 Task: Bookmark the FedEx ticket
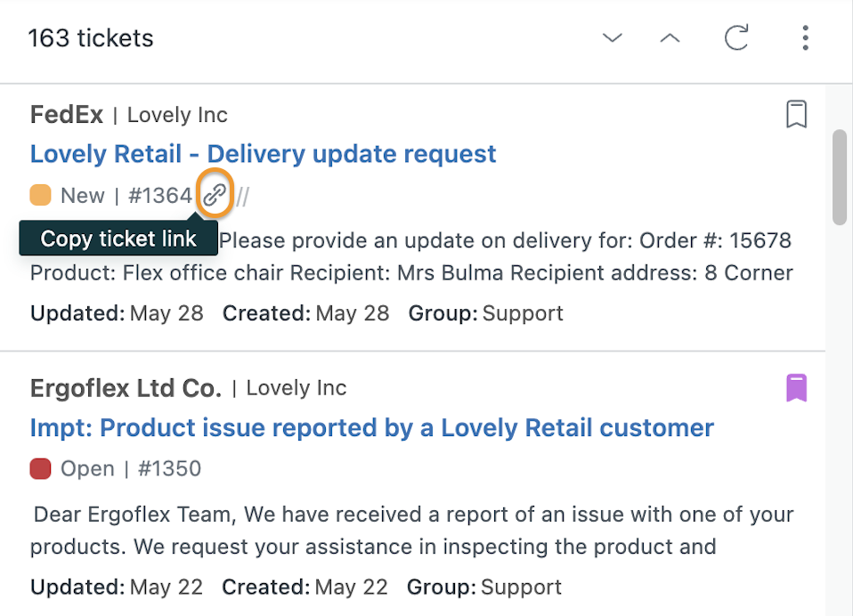tap(796, 114)
